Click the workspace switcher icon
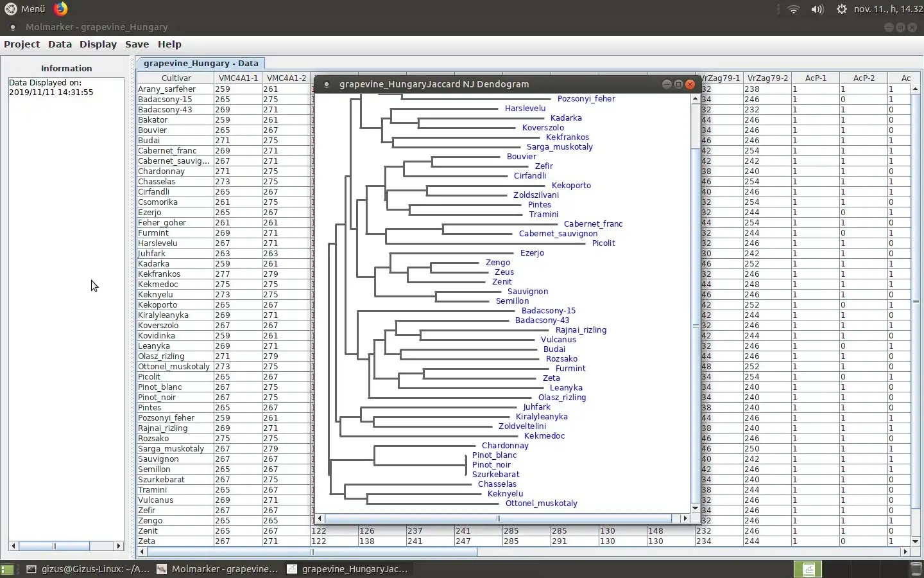This screenshot has width=924, height=578. point(807,569)
